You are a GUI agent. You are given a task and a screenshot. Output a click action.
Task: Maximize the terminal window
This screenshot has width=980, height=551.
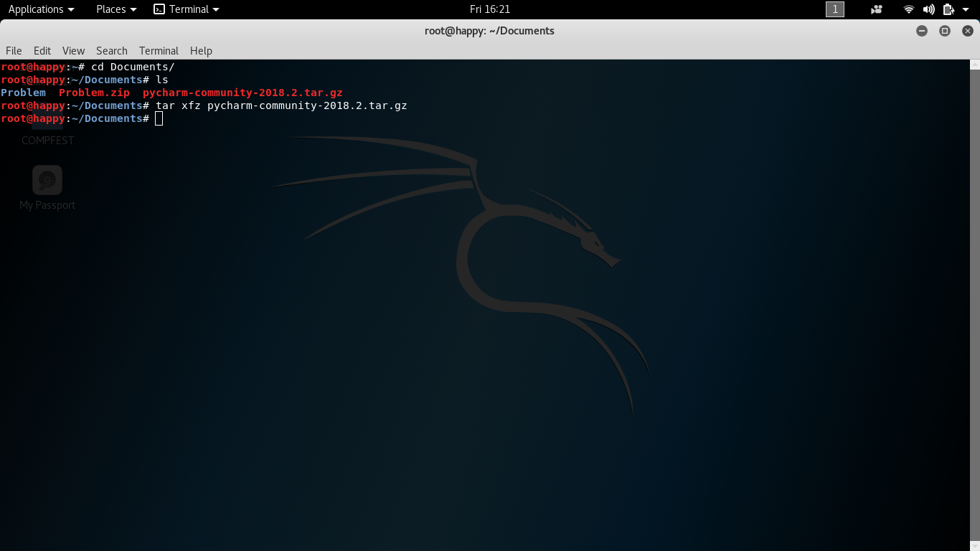pyautogui.click(x=945, y=31)
